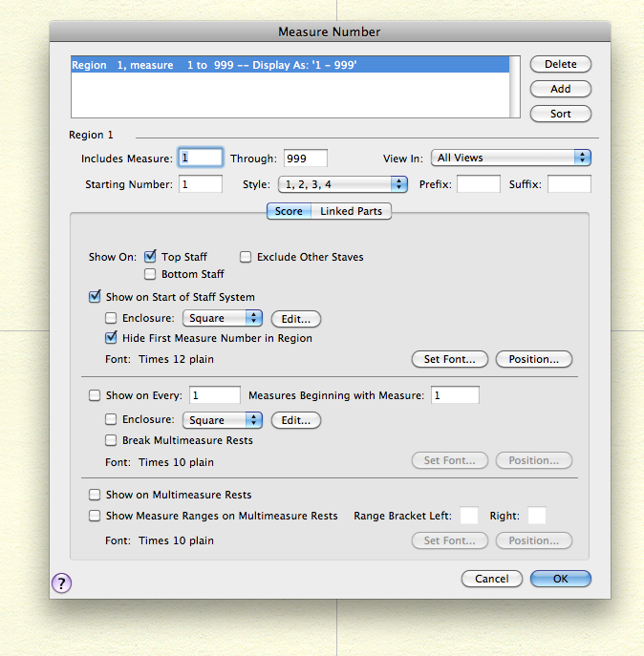The image size is (644, 656).
Task: Click the purple help question mark icon
Action: [62, 582]
